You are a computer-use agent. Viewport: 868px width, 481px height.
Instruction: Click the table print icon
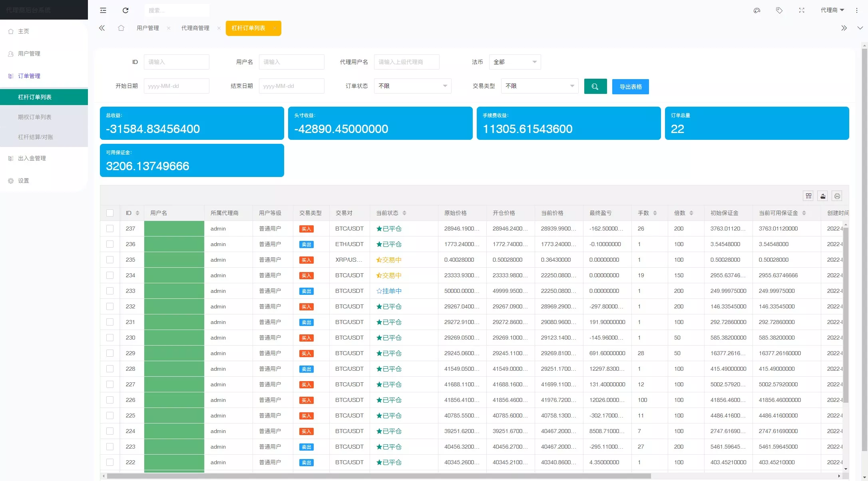click(837, 196)
